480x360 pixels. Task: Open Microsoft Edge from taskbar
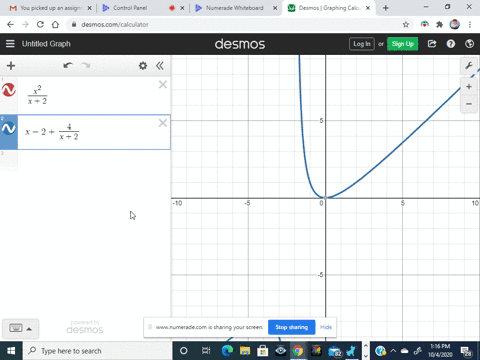(x=228, y=351)
